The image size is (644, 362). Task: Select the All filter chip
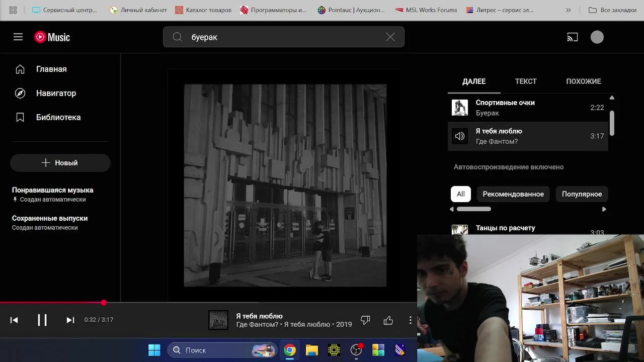pyautogui.click(x=461, y=194)
